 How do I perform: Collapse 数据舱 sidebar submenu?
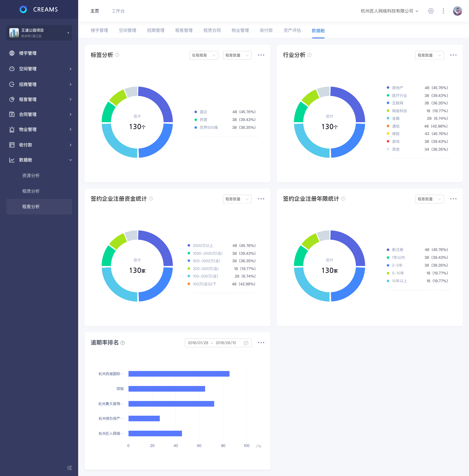tap(71, 160)
